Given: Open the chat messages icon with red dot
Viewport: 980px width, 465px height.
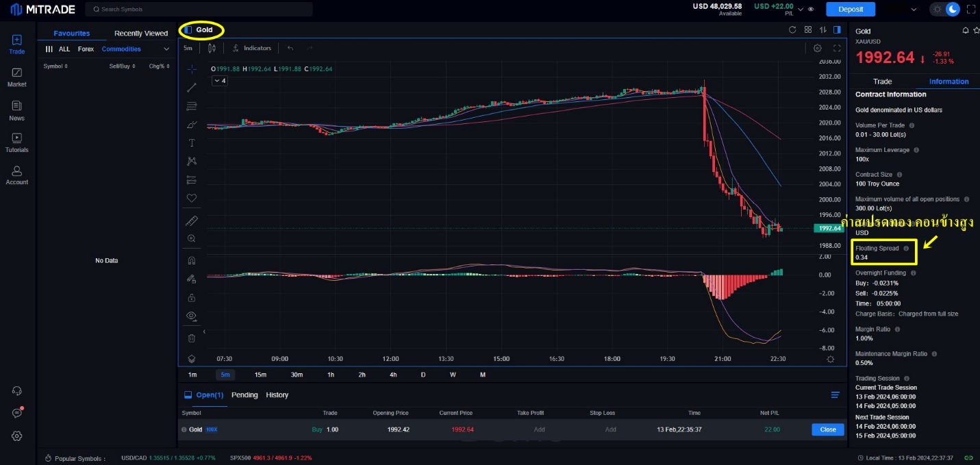Looking at the screenshot, I should tap(17, 413).
